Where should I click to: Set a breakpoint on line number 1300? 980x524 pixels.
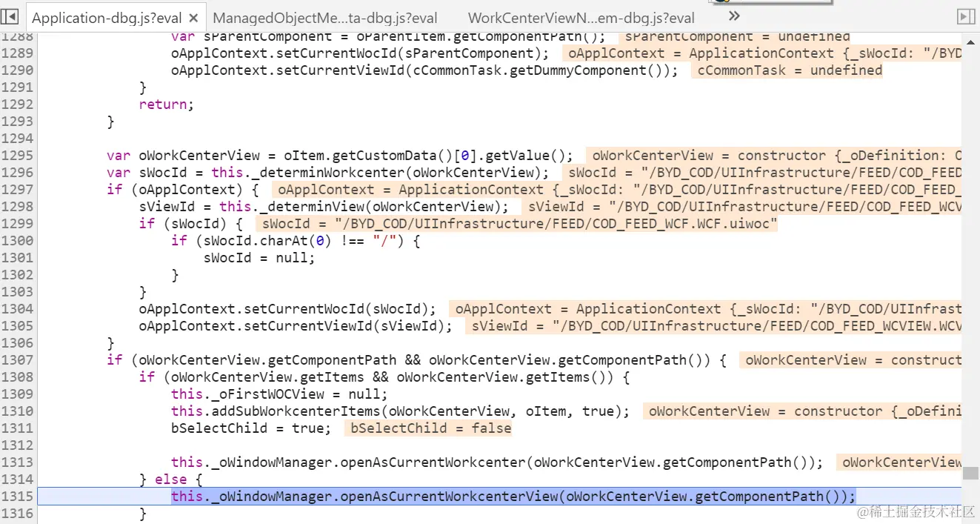click(x=17, y=241)
